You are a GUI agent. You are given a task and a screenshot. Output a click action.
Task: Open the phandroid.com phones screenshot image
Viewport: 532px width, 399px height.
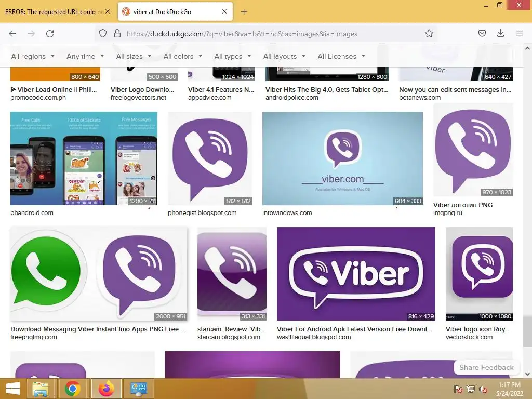pyautogui.click(x=84, y=158)
